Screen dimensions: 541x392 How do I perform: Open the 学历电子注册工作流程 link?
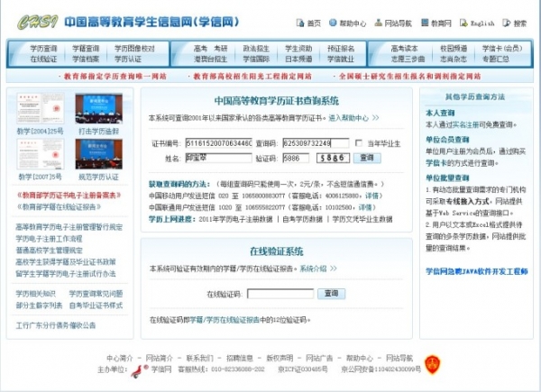[49, 239]
